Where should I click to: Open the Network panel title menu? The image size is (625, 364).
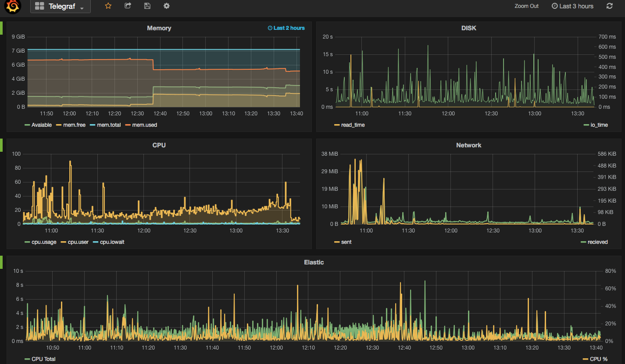469,145
